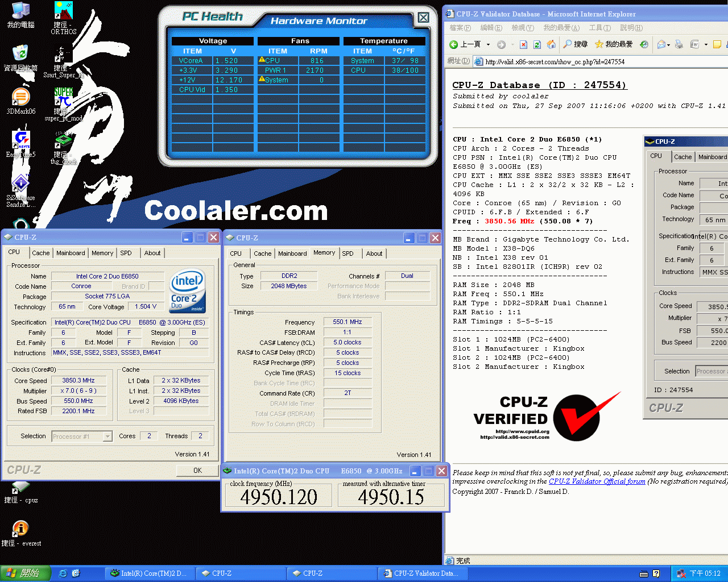The width and height of the screenshot is (728, 582).
Task: Click the Refresh icon in Internet Explorer toolbar
Action: coord(536,44)
